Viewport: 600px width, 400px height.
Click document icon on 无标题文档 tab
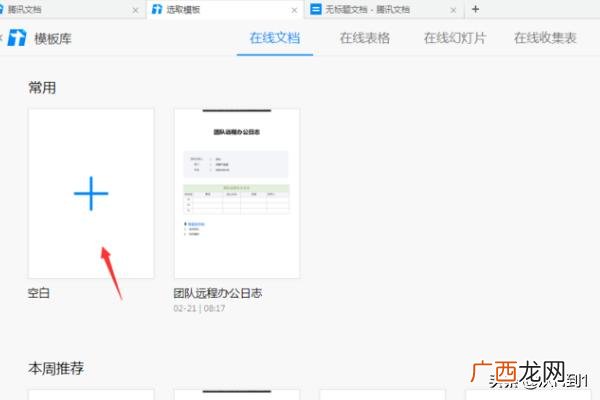tap(316, 9)
